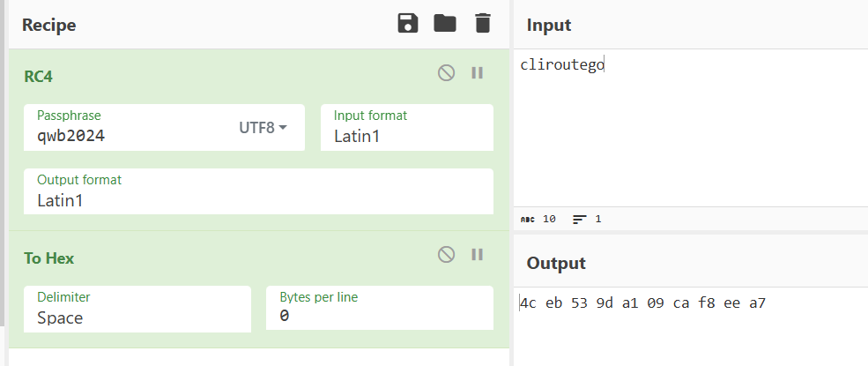Click the character count icon in status bar

pyautogui.click(x=528, y=220)
